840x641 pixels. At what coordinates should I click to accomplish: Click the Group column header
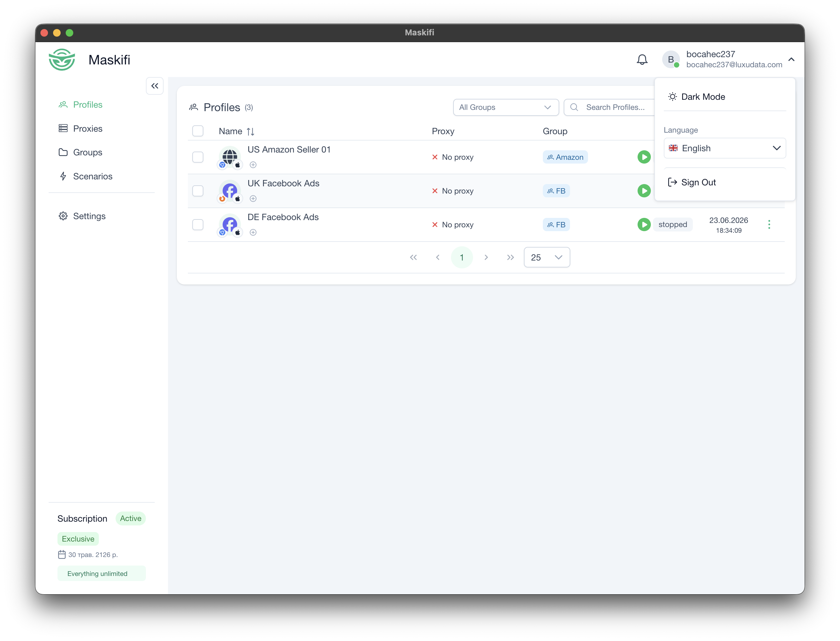click(555, 131)
